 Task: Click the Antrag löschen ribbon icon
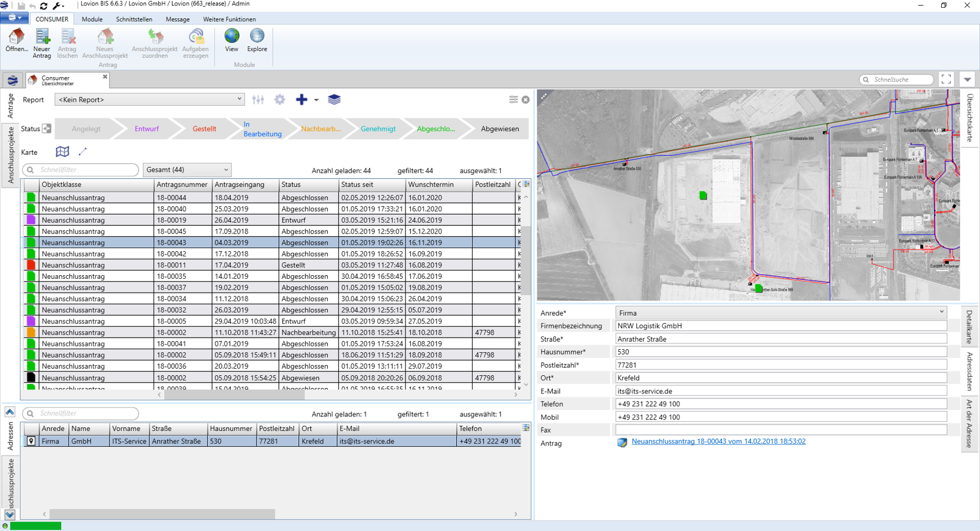click(x=68, y=36)
